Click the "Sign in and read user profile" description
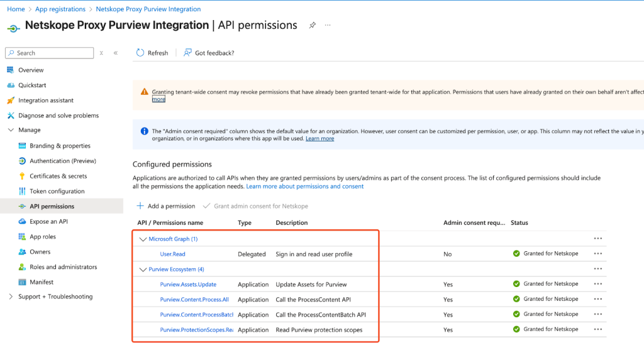Image resolution: width=644 pixels, height=353 pixels. [314, 254]
